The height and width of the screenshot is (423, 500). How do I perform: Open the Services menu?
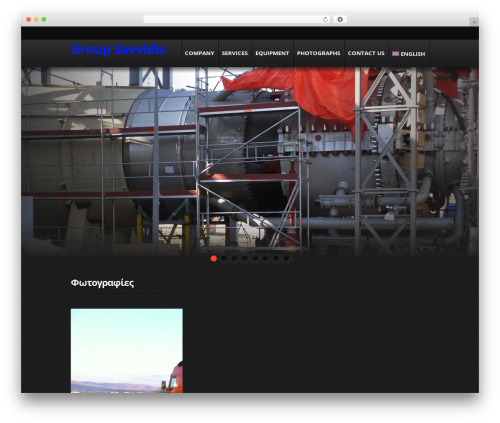click(235, 53)
